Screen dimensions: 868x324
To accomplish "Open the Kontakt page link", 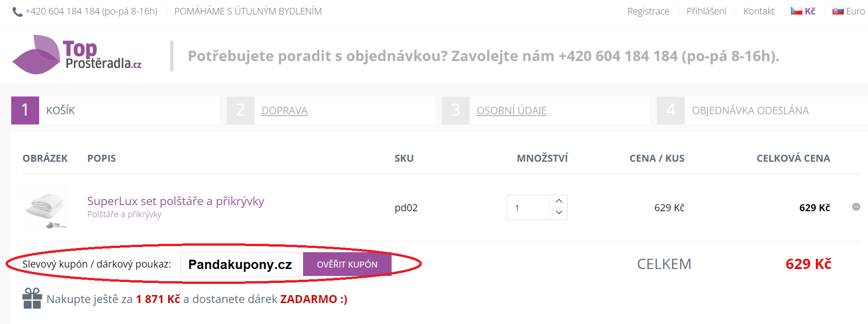I will pos(758,11).
